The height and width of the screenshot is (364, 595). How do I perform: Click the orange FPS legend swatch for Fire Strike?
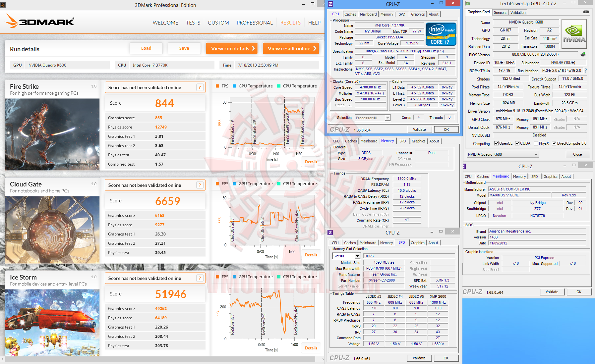point(217,86)
